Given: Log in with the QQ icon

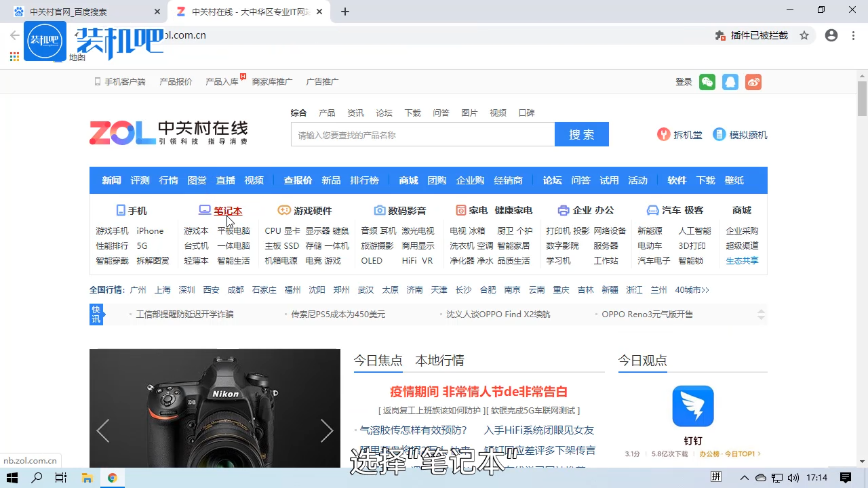Looking at the screenshot, I should (730, 81).
